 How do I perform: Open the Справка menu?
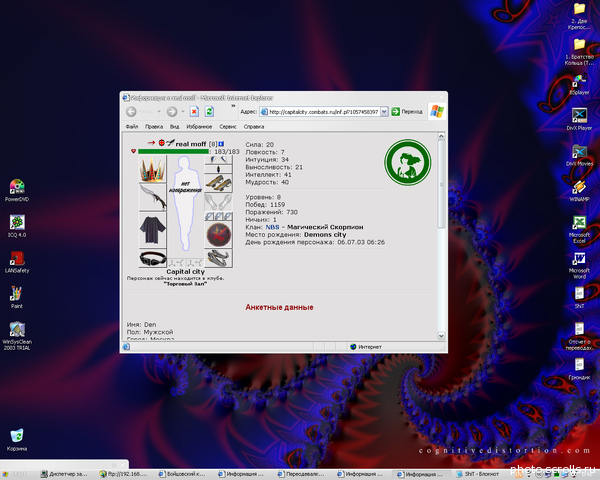click(254, 126)
